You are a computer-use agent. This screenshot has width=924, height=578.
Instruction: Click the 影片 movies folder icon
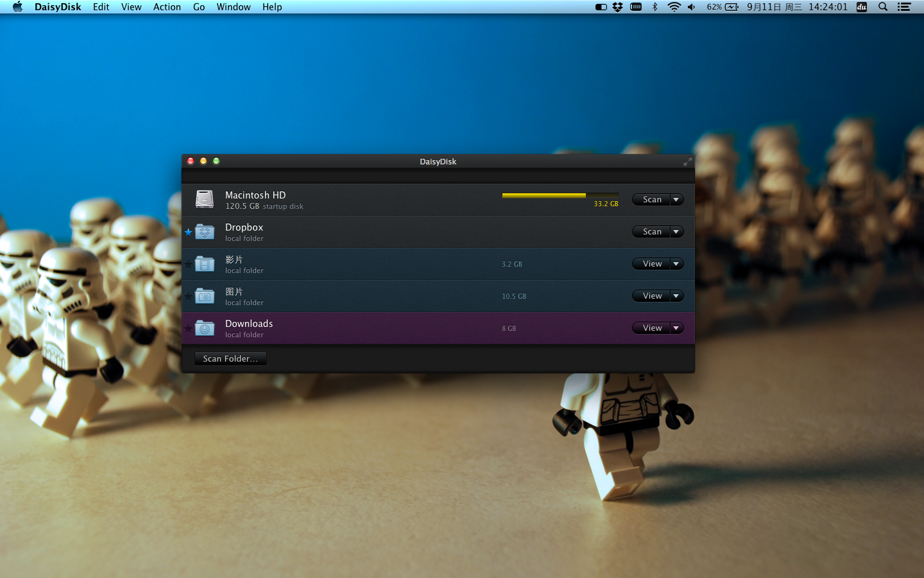pos(205,263)
